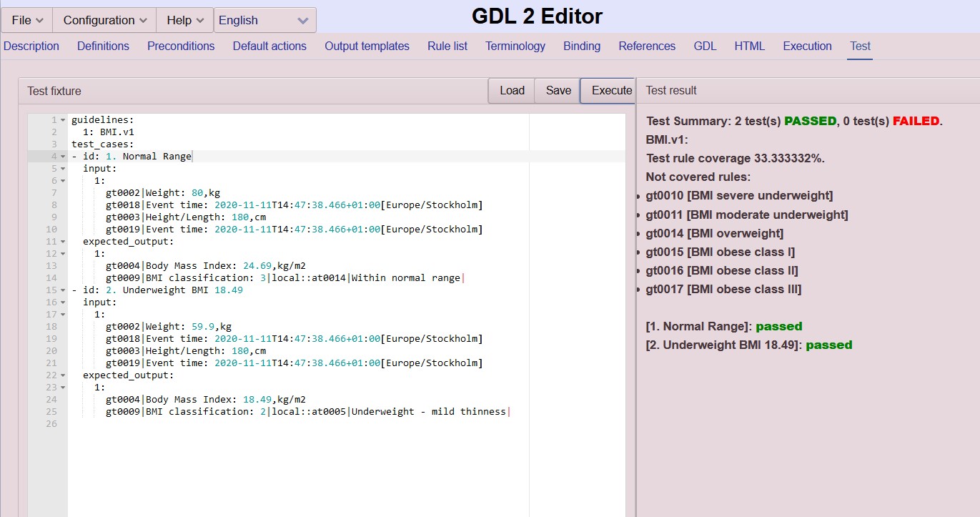Screen dimensions: 980x517
Task: View the GDL tab
Action: click(x=705, y=46)
